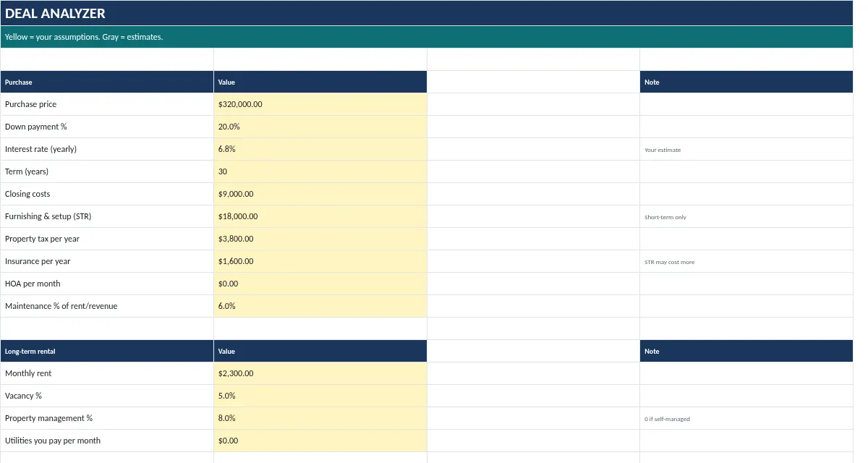Select the 0 if self-managed note

pyautogui.click(x=746, y=418)
